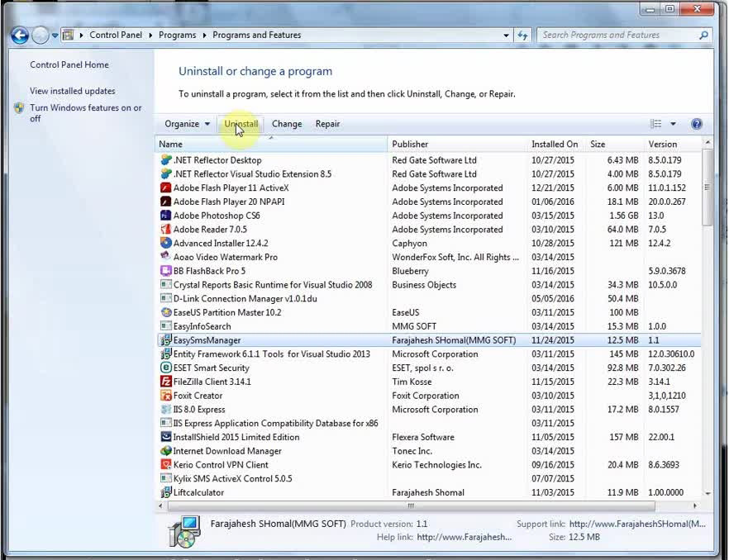729x560 pixels.
Task: Click Adobe Photoshop CS6 icon
Action: point(165,216)
